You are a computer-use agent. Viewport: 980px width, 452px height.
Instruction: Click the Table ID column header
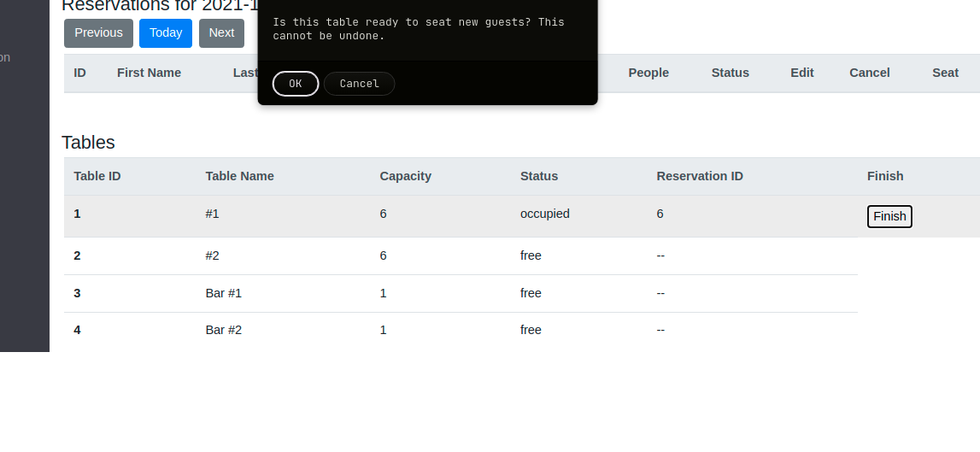point(97,176)
